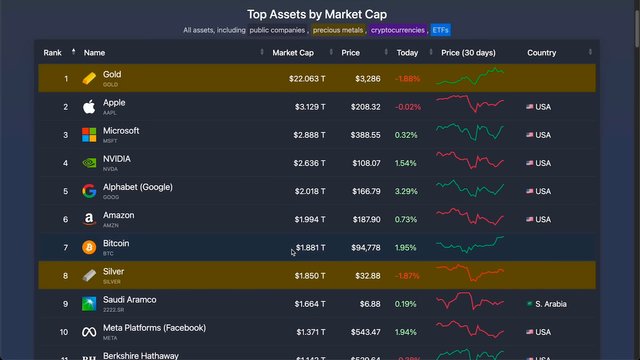
Task: Click Alphabet today change '3.29%'
Action: (406, 191)
